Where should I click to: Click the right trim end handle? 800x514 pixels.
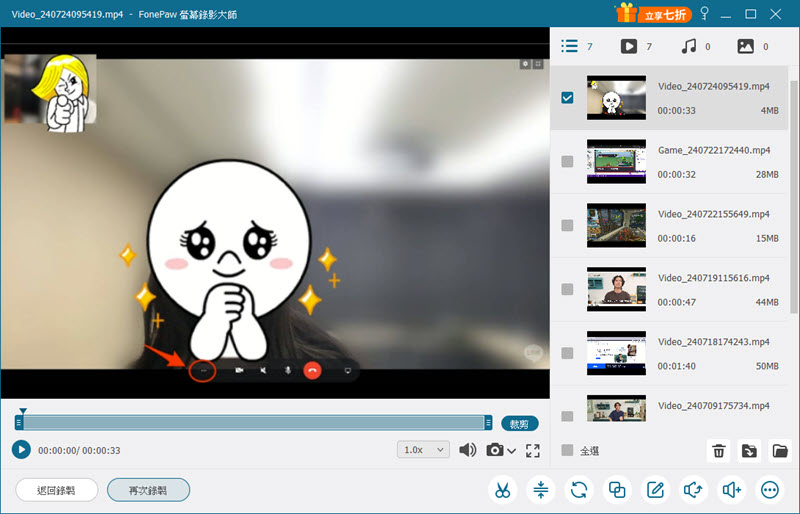(x=488, y=422)
